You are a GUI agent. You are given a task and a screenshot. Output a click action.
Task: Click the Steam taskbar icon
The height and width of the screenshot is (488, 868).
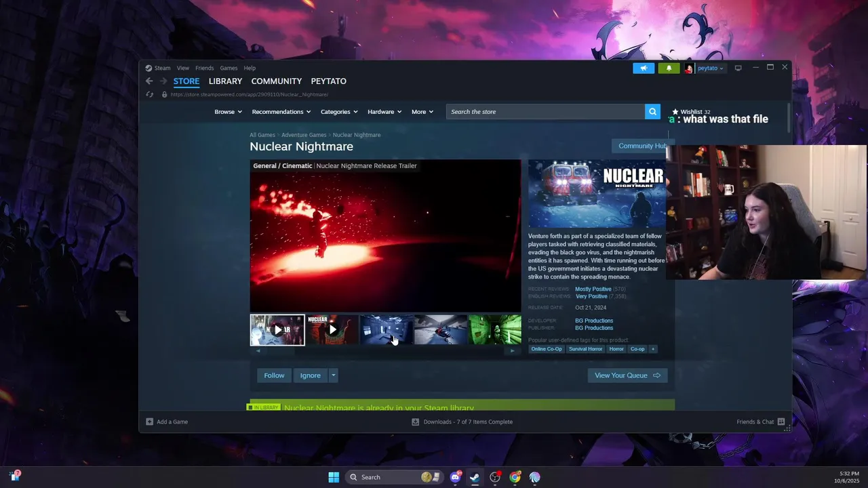coord(475,477)
